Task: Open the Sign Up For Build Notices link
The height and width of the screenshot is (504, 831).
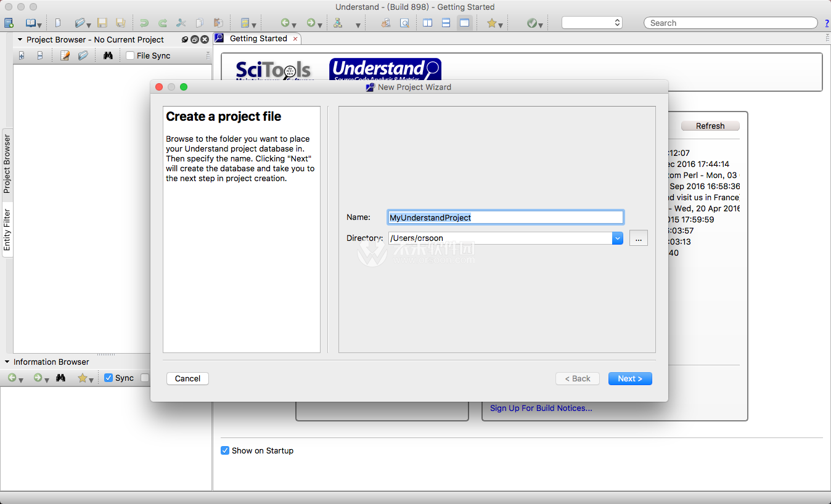Action: pos(541,408)
